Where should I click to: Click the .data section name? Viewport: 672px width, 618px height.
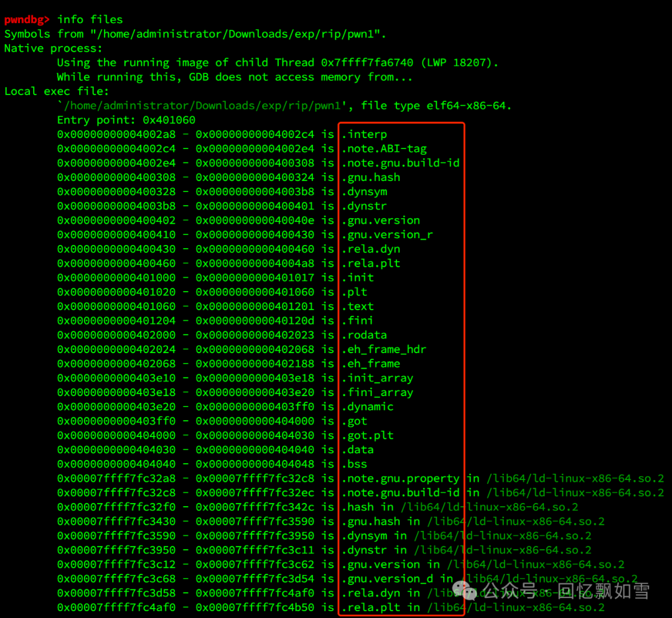point(357,450)
